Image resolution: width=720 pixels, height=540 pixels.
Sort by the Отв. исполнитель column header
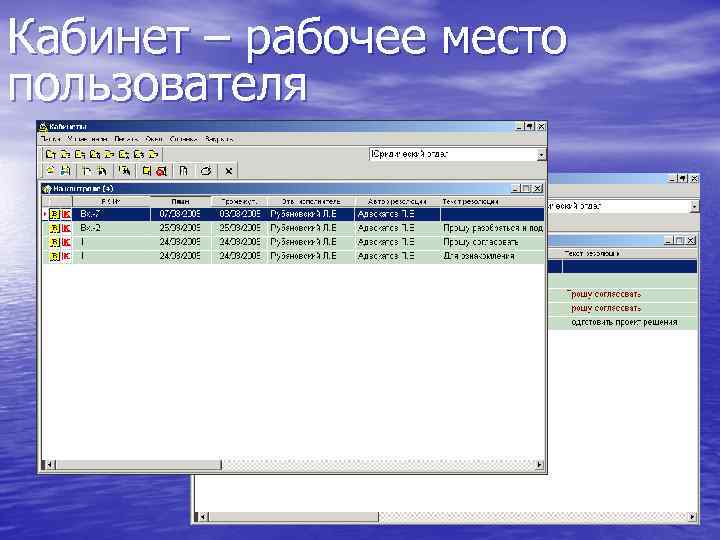[311, 202]
